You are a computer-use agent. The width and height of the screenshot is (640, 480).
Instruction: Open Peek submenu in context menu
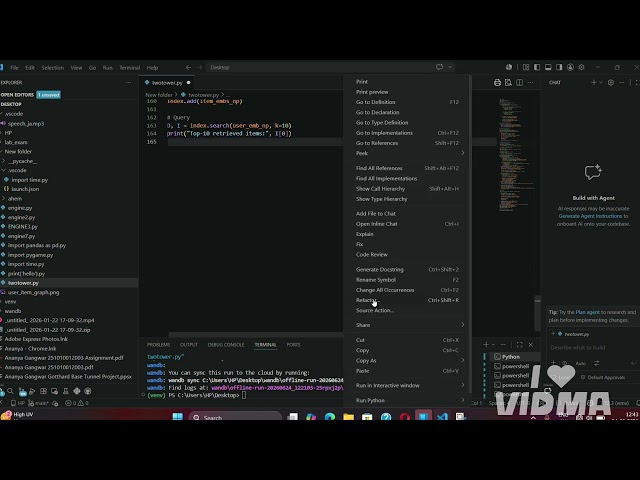(x=407, y=153)
